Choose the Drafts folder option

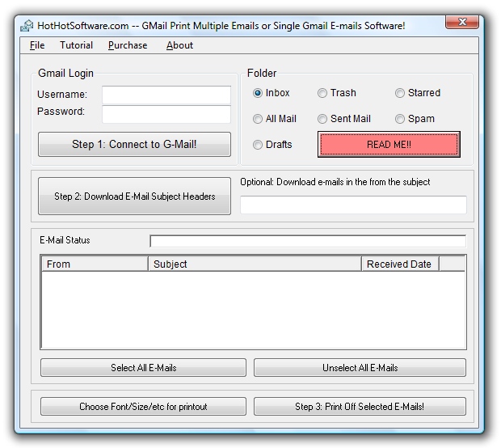[258, 145]
